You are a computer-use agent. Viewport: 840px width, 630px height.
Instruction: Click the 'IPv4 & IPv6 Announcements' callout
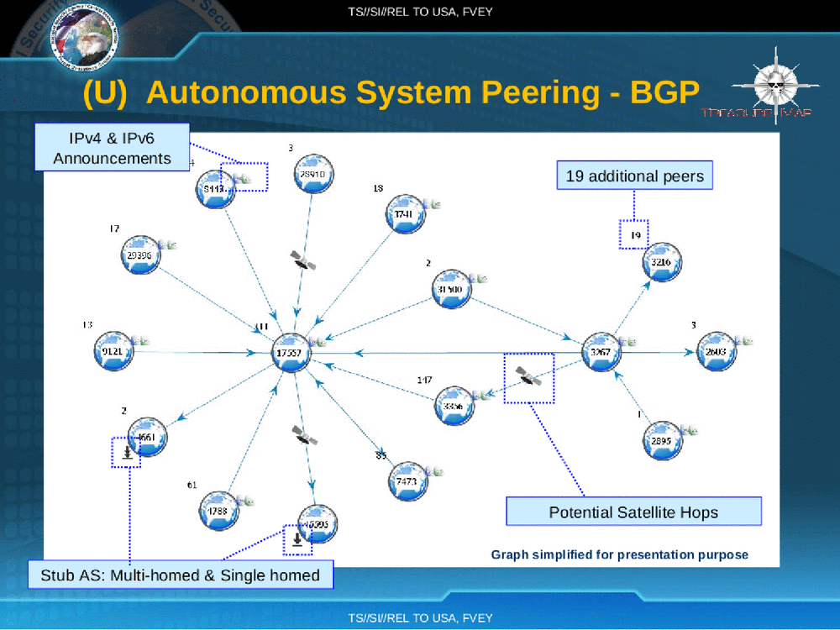[x=112, y=147]
